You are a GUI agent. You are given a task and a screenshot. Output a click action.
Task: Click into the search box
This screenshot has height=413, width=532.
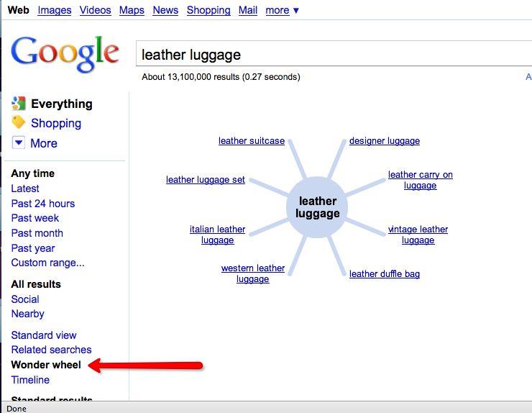pyautogui.click(x=331, y=55)
